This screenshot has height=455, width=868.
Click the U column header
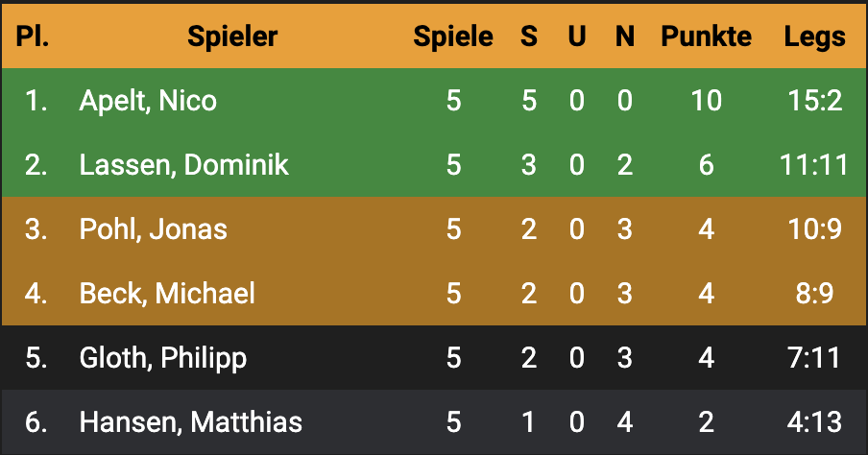point(576,36)
